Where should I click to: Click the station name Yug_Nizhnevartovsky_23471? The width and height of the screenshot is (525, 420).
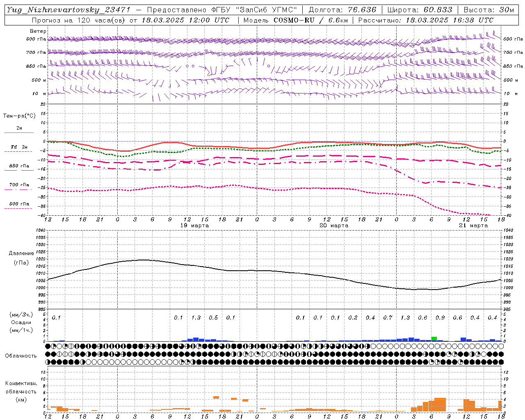click(x=69, y=10)
